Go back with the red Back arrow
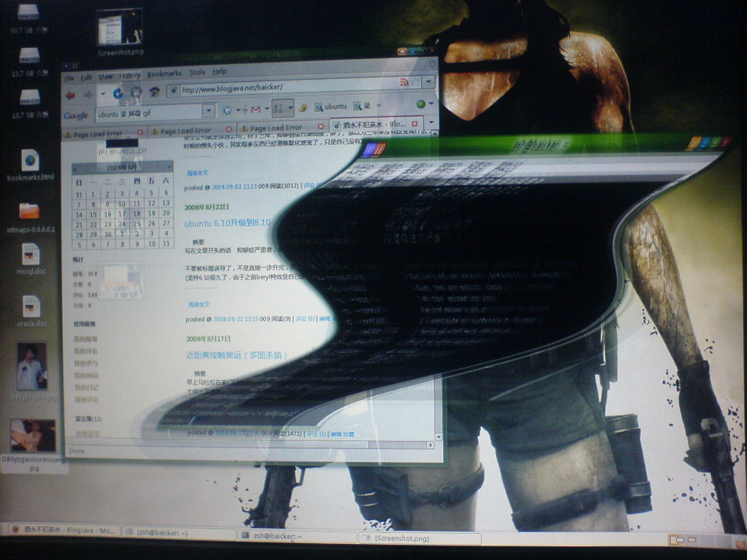 (71, 96)
